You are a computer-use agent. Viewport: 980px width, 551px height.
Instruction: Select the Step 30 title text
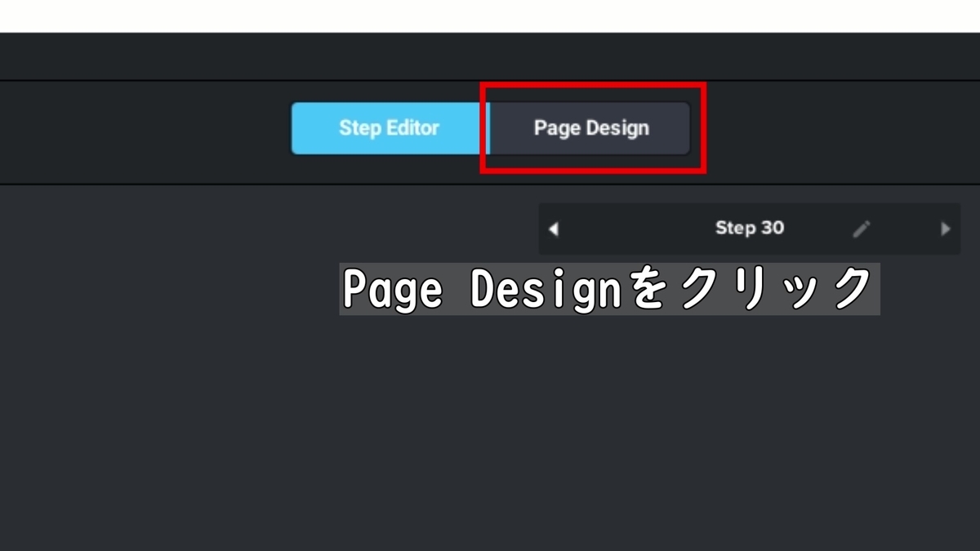tap(749, 228)
